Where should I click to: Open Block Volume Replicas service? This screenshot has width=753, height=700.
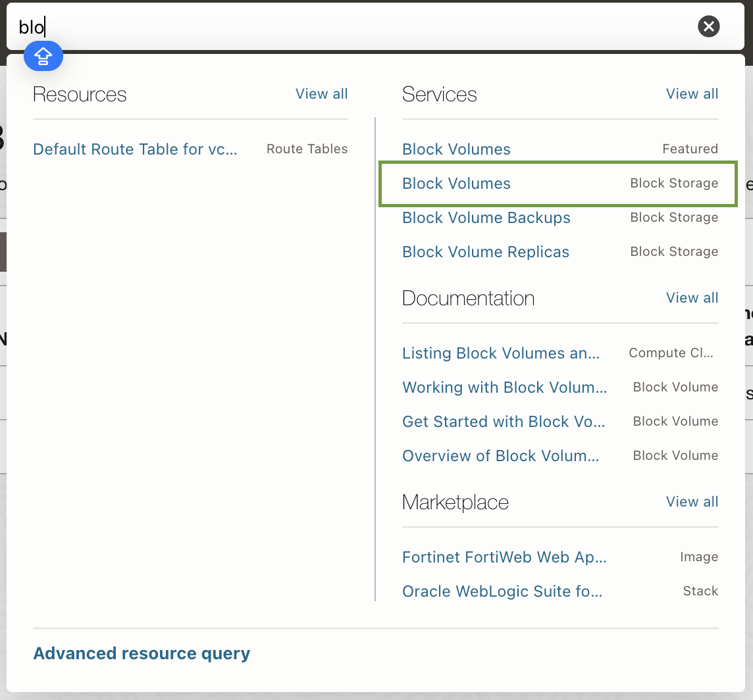click(485, 252)
